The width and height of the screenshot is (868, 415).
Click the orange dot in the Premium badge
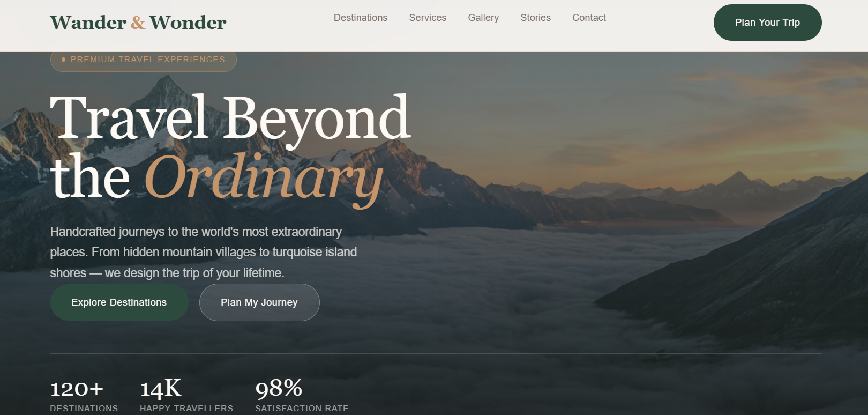pyautogui.click(x=64, y=60)
